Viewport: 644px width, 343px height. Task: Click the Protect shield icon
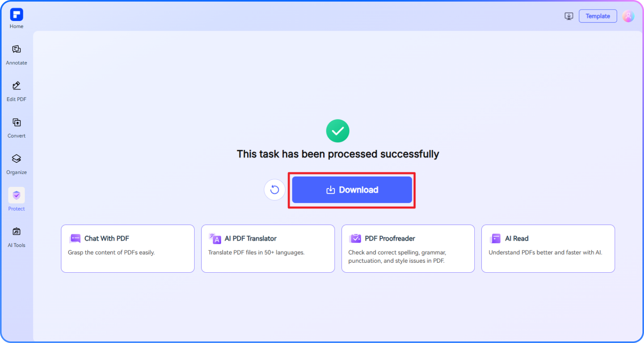[x=17, y=195]
